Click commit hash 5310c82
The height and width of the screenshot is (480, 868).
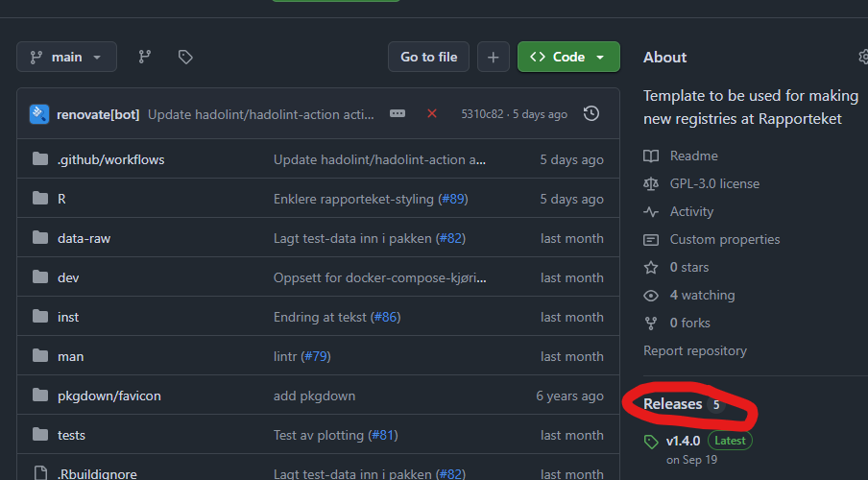[483, 114]
